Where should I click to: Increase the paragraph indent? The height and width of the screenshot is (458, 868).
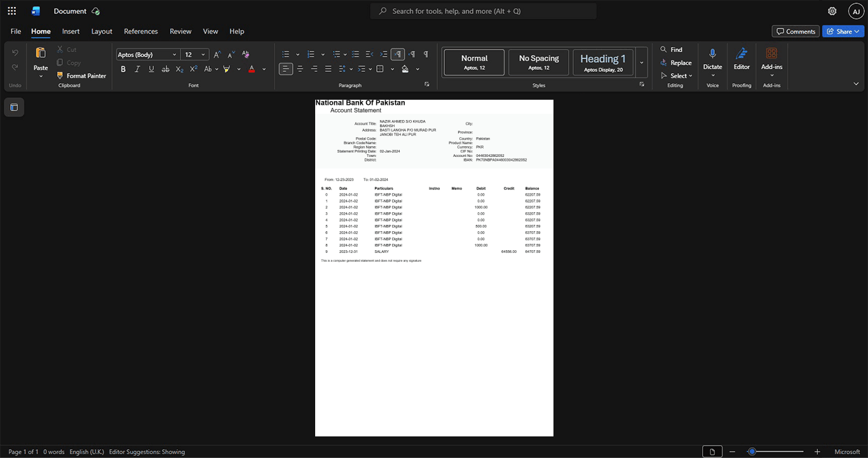coord(383,55)
